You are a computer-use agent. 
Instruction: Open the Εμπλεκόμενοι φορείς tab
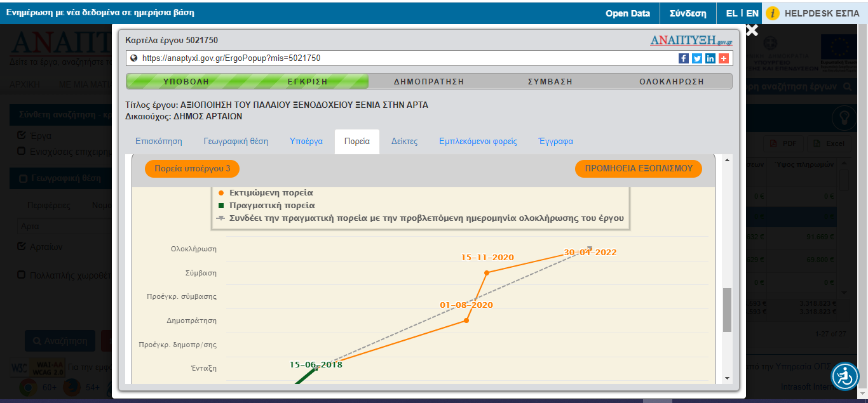[x=478, y=142]
